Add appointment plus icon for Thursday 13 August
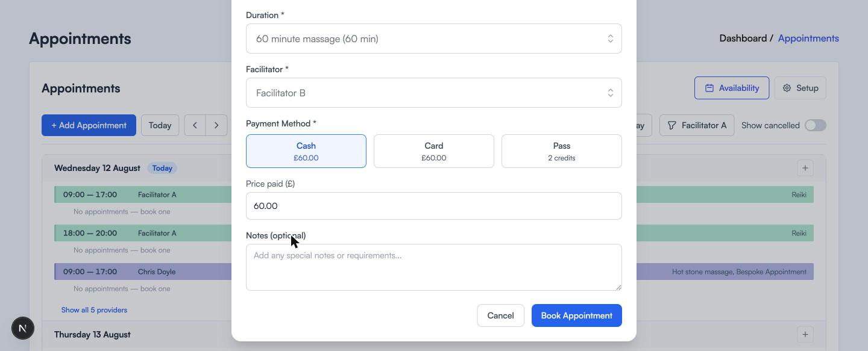This screenshot has width=868, height=351. pos(805,334)
